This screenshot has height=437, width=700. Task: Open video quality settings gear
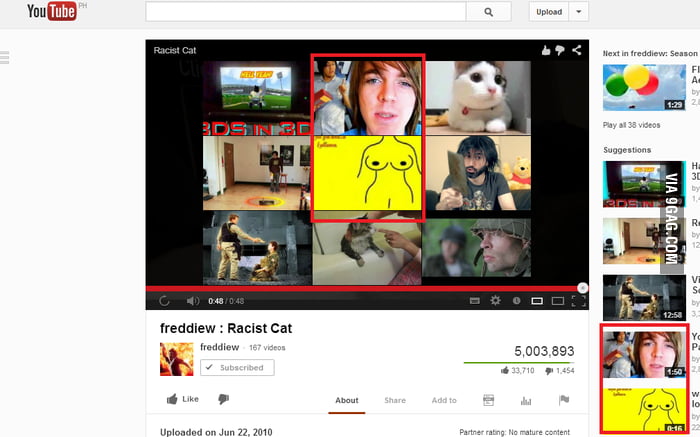pos(495,300)
